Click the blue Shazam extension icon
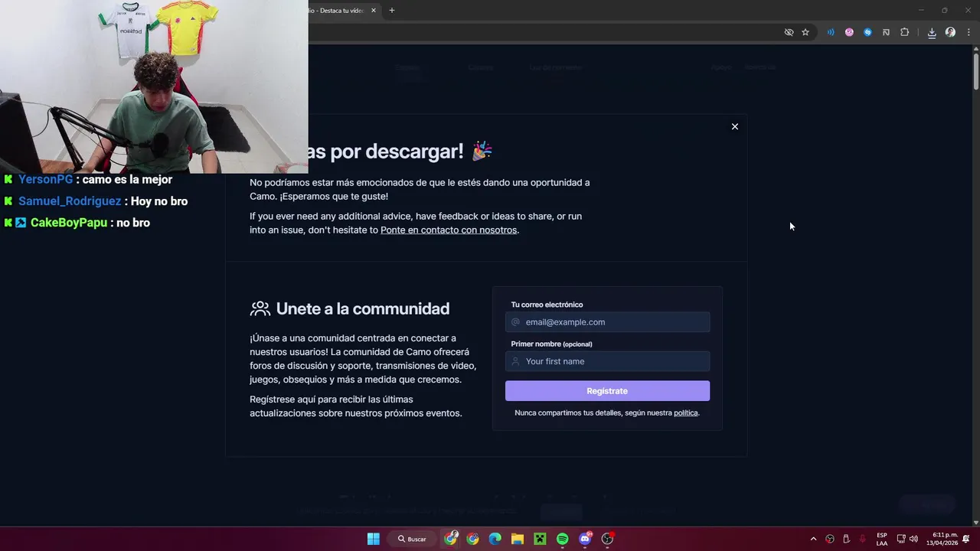The height and width of the screenshot is (551, 980). pos(867,32)
